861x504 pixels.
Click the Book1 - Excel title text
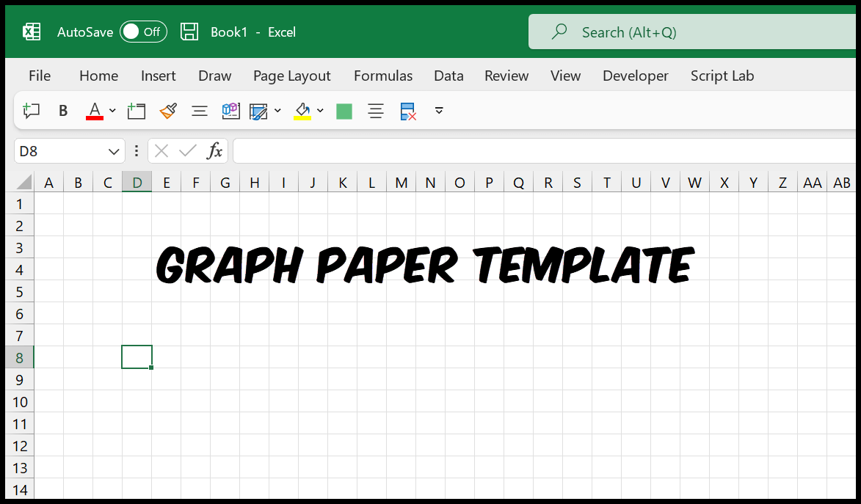253,32
